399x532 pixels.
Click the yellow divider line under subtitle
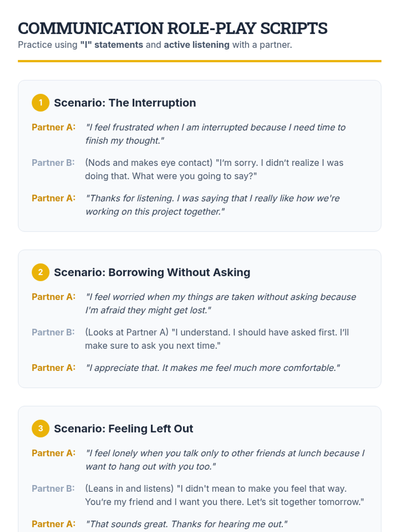pos(199,61)
